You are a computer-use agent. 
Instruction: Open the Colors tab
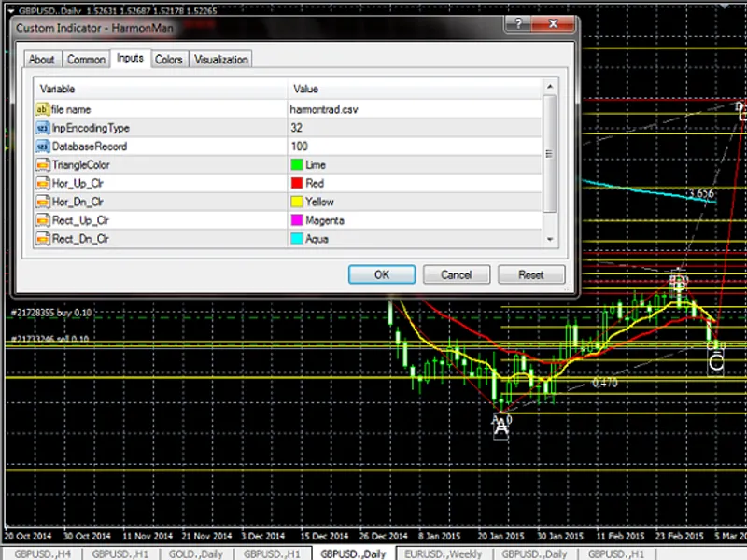[x=169, y=60]
